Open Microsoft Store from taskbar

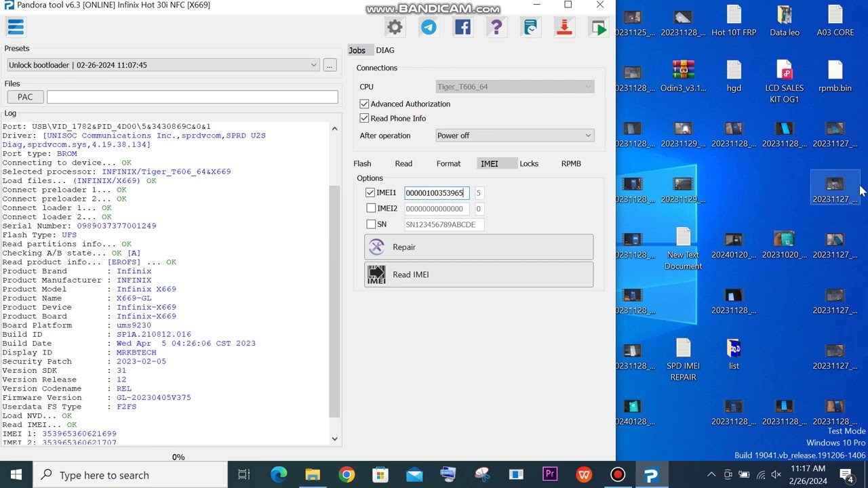(380, 474)
